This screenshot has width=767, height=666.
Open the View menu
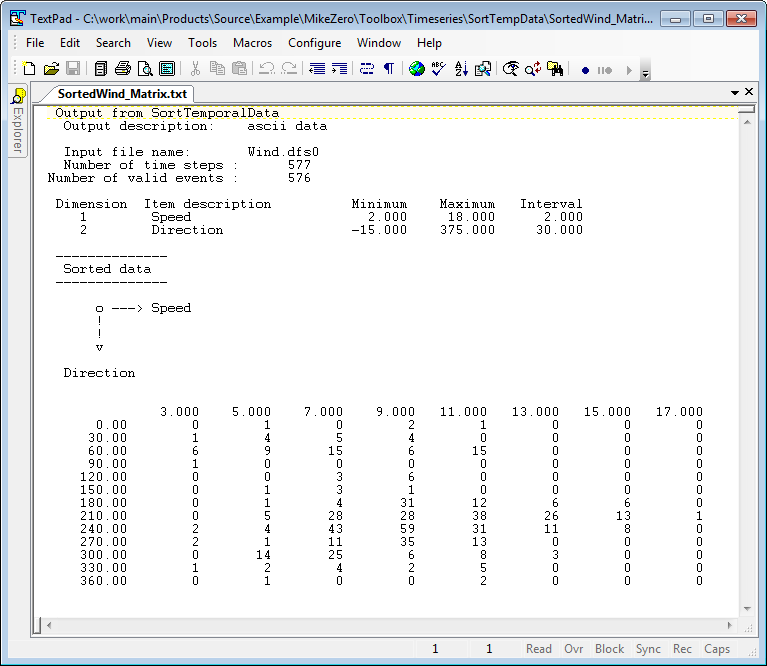(159, 43)
